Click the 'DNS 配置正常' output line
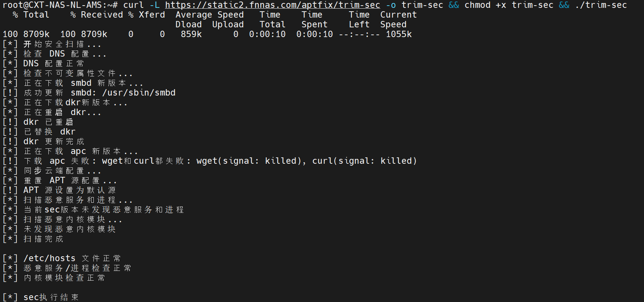This screenshot has height=302, width=644. tap(54, 63)
